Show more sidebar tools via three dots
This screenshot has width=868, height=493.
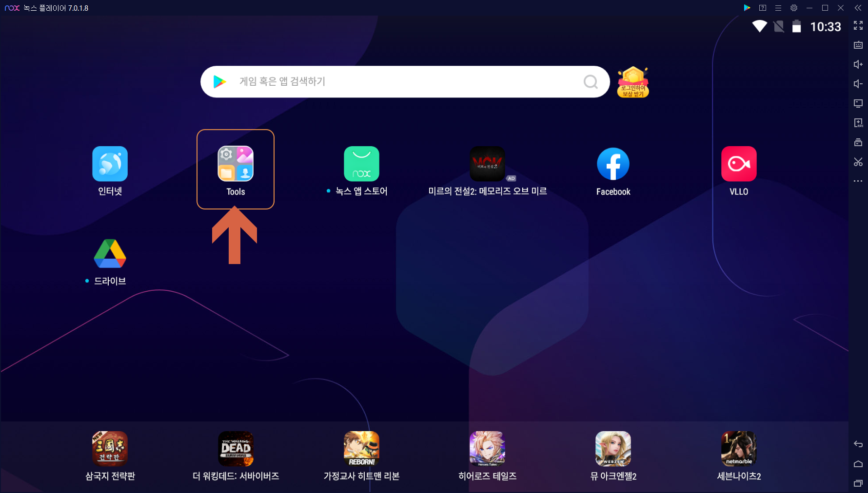point(858,181)
